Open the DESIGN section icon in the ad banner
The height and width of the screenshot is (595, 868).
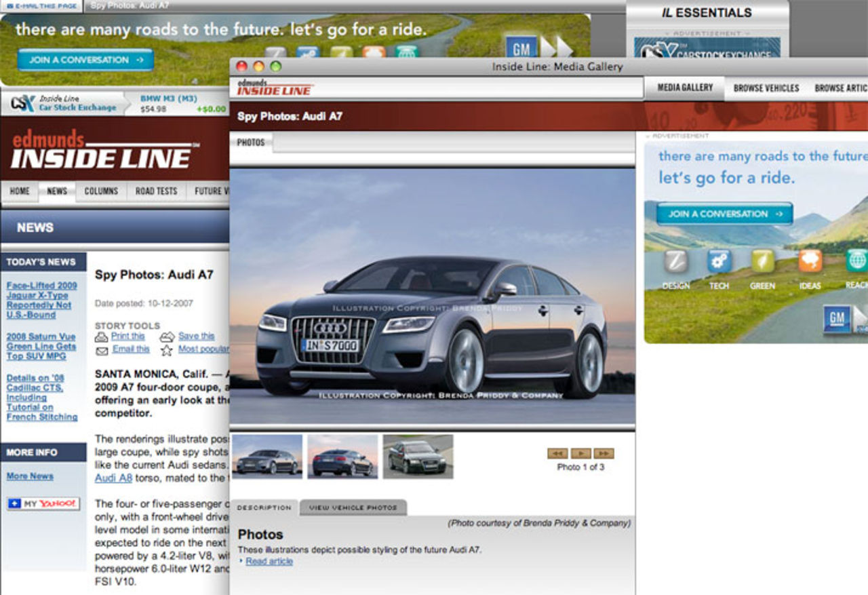point(676,261)
